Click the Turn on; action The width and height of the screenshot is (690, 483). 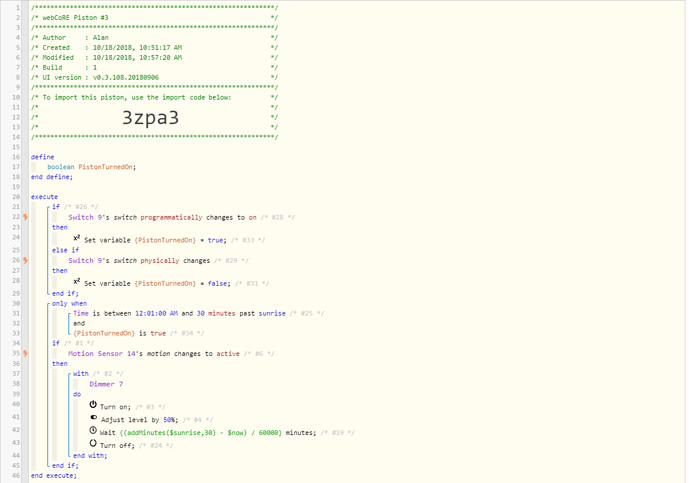point(115,407)
